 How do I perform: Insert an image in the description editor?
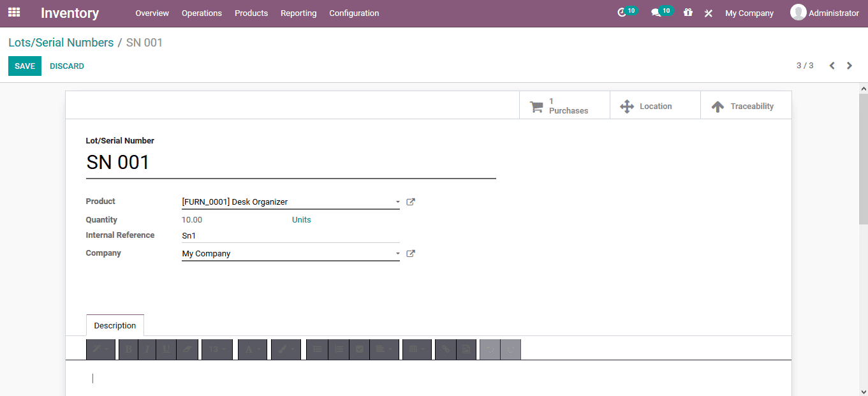(466, 349)
